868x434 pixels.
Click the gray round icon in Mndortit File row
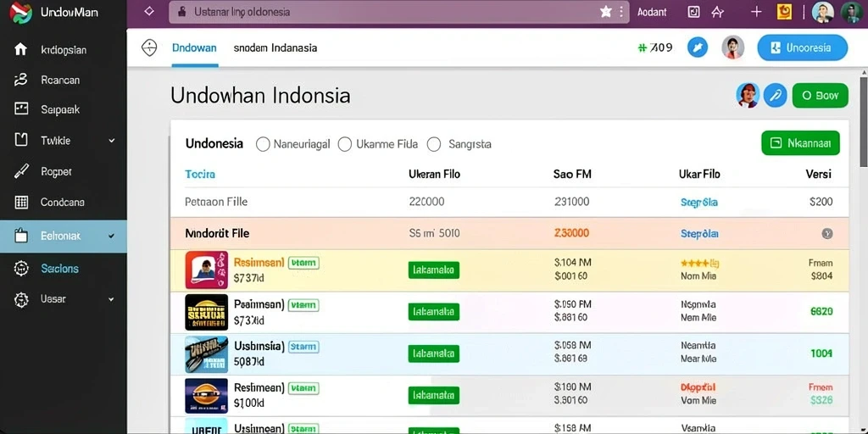coord(827,234)
